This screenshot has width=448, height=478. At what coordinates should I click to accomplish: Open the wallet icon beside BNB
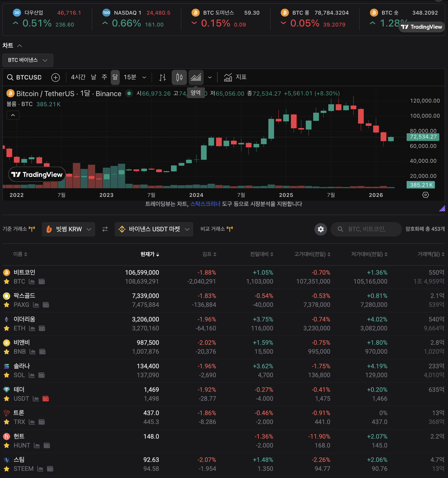pos(42,352)
